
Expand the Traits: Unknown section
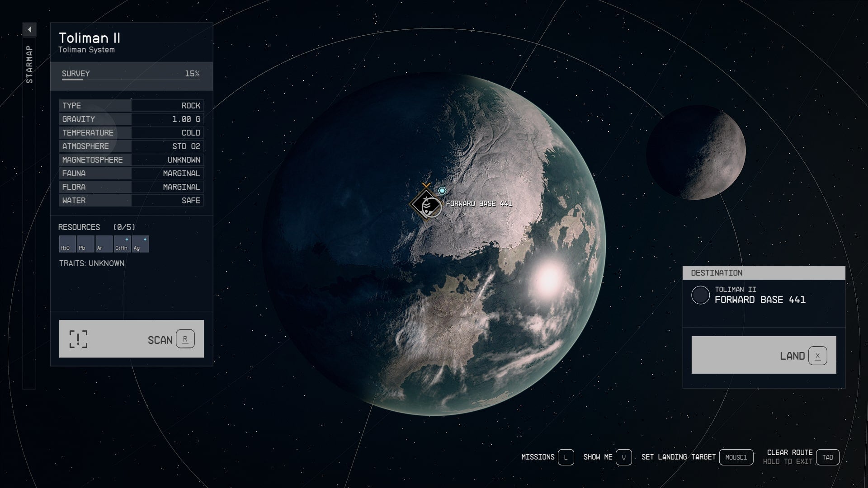[91, 263]
